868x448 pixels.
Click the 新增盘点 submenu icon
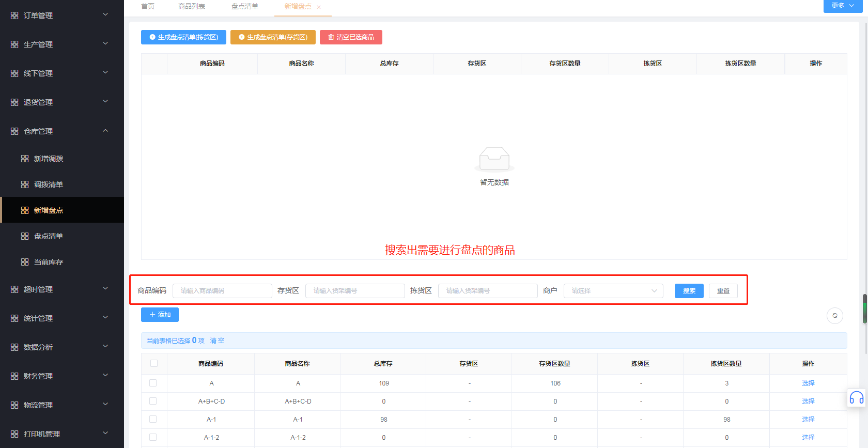25,210
